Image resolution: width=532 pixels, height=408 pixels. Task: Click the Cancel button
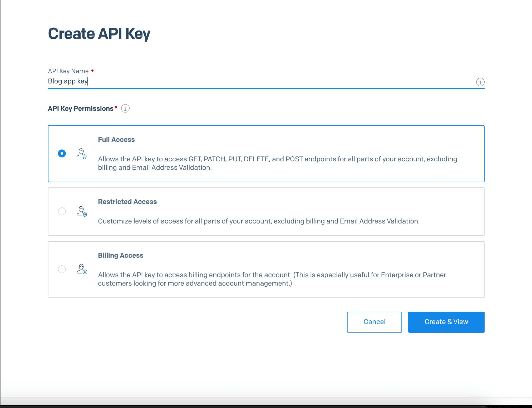click(x=374, y=322)
